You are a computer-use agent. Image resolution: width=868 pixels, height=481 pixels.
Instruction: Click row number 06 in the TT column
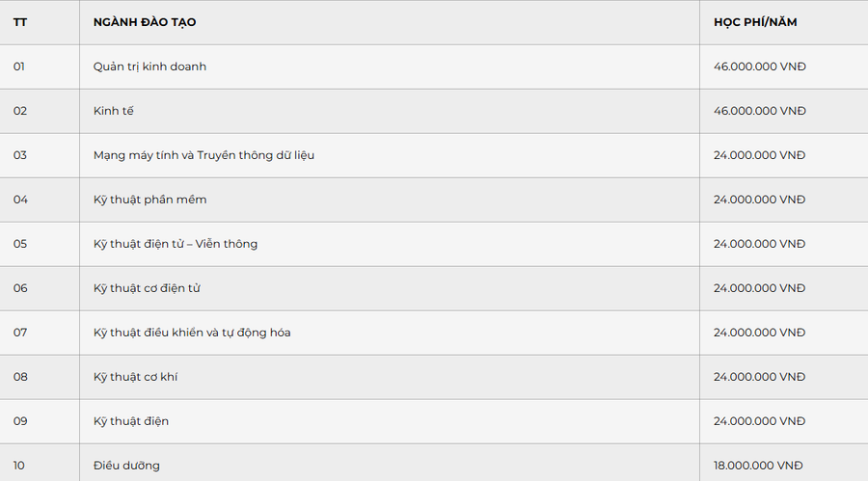(x=20, y=288)
